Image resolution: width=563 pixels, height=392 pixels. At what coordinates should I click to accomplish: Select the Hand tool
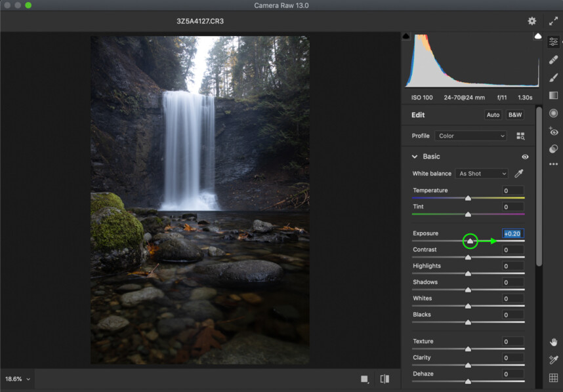(x=553, y=342)
